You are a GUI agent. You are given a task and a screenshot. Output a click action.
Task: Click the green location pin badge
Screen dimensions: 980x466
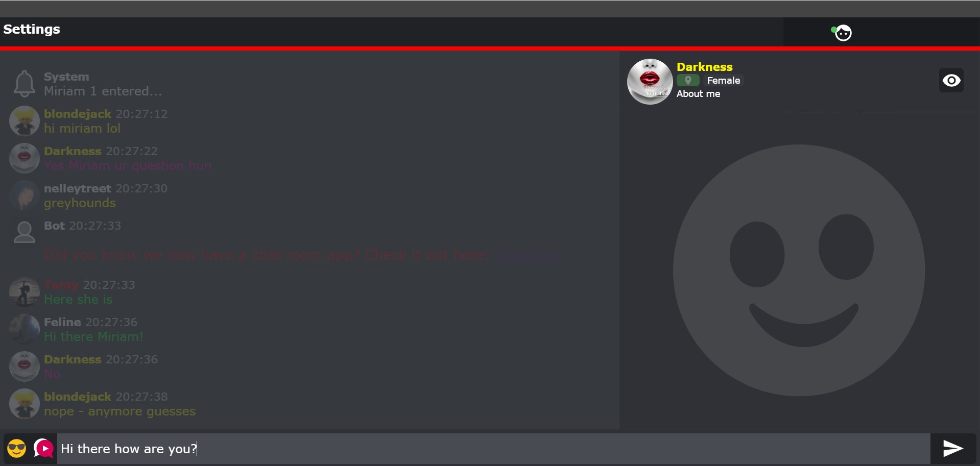[x=688, y=80]
